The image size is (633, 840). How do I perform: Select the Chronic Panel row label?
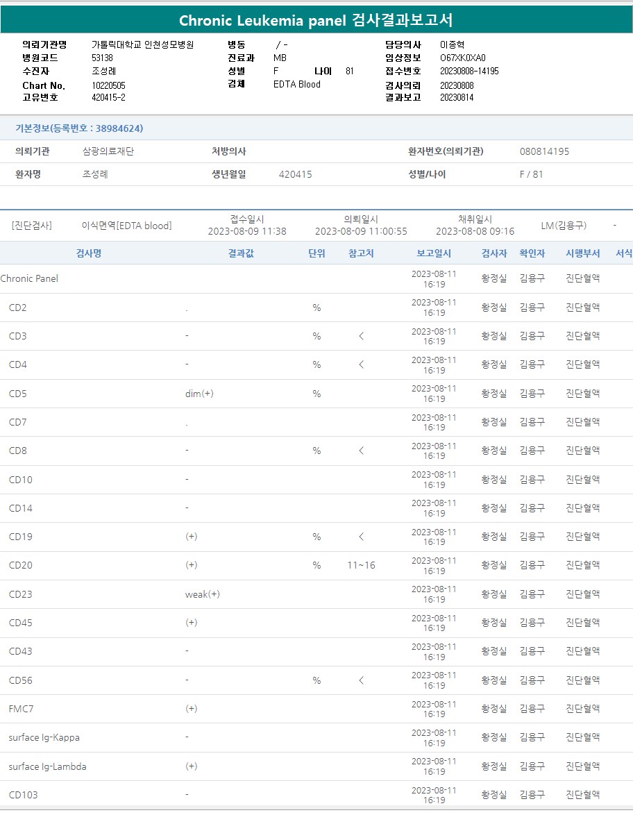click(x=29, y=278)
